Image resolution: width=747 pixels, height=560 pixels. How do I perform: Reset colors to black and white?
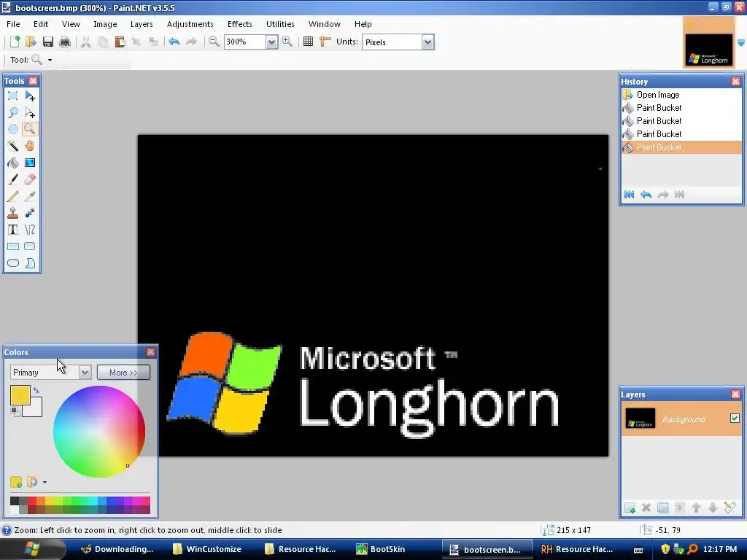(15, 411)
